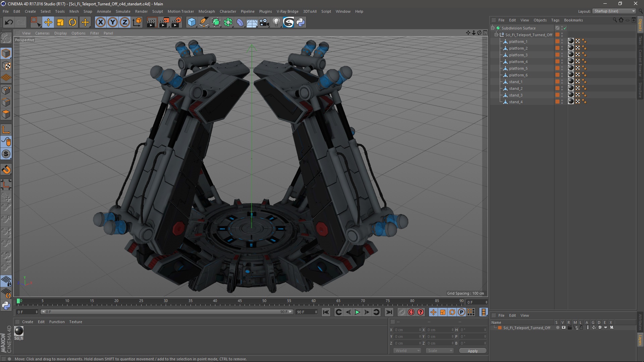Viewport: 644px width, 362px height.
Task: Select Polygons mode icon in left palette
Action: click(6, 114)
